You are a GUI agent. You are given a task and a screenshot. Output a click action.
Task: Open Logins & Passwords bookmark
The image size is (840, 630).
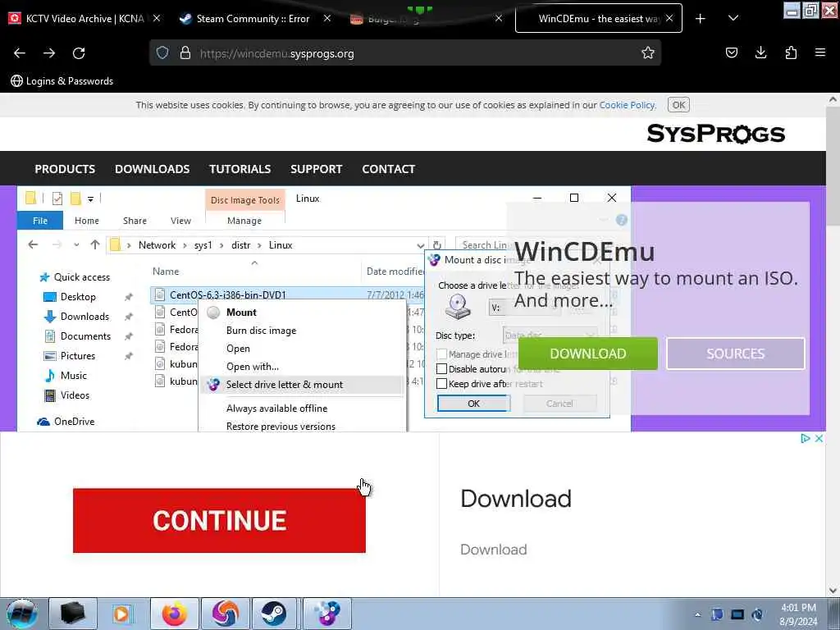[x=62, y=81]
